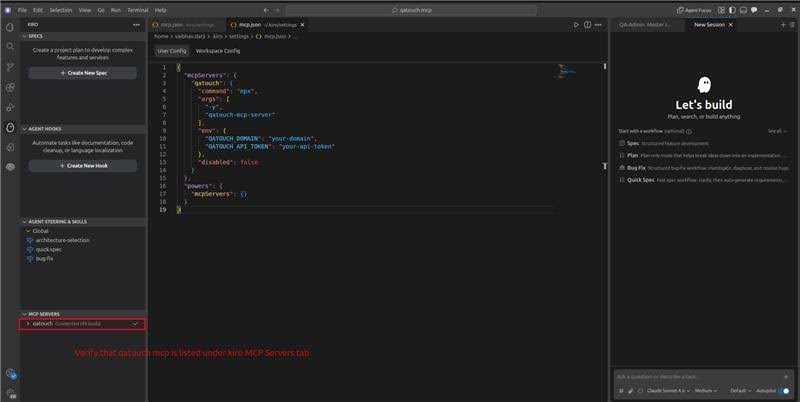Click the See all workflows link

[777, 132]
